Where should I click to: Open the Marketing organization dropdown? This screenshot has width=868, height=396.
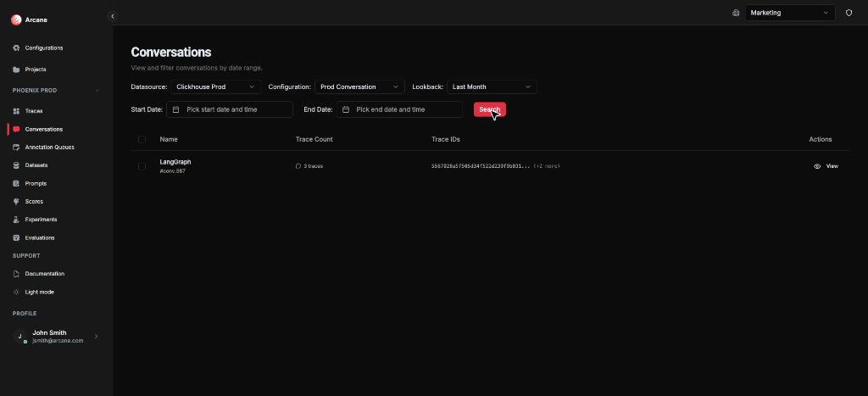790,13
